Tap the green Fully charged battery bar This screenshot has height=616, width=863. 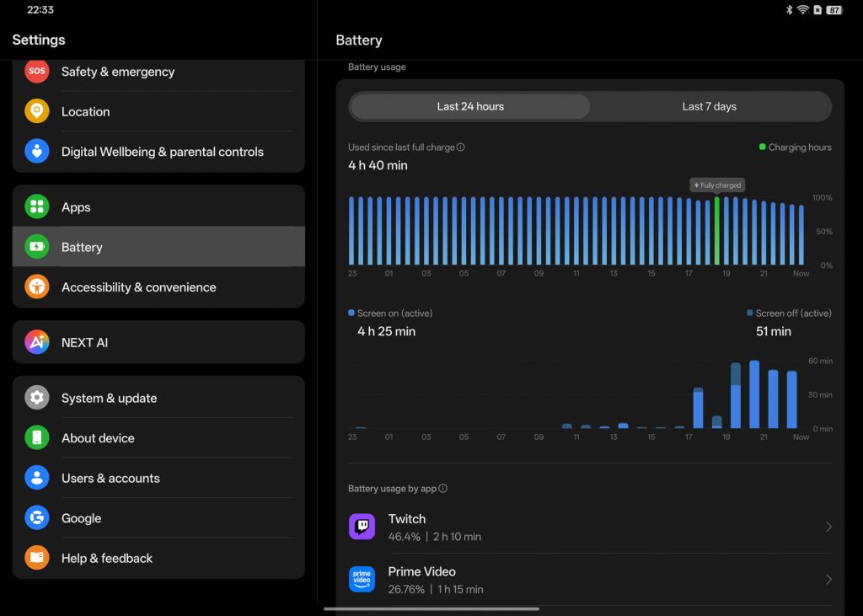point(716,231)
